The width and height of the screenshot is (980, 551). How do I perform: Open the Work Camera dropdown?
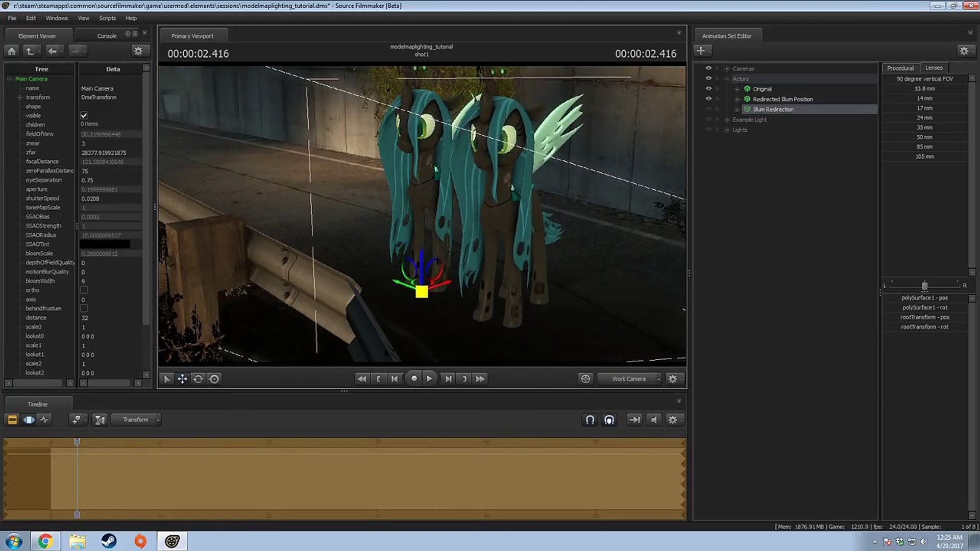point(630,379)
